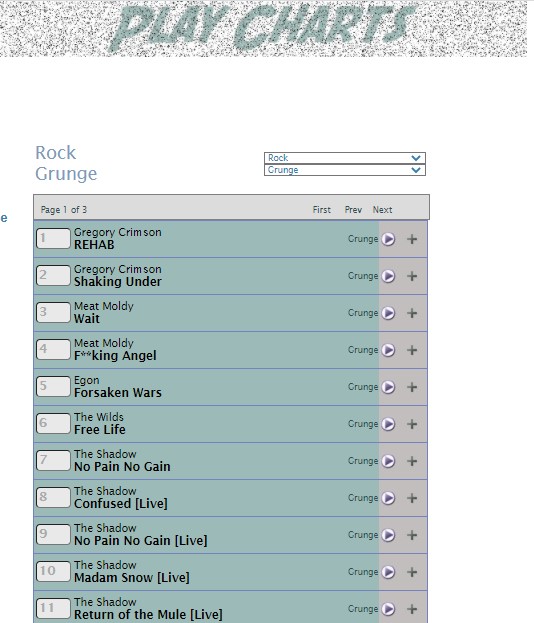Image resolution: width=534 pixels, height=623 pixels.
Task: Click rank box number 6
Action: click(53, 423)
